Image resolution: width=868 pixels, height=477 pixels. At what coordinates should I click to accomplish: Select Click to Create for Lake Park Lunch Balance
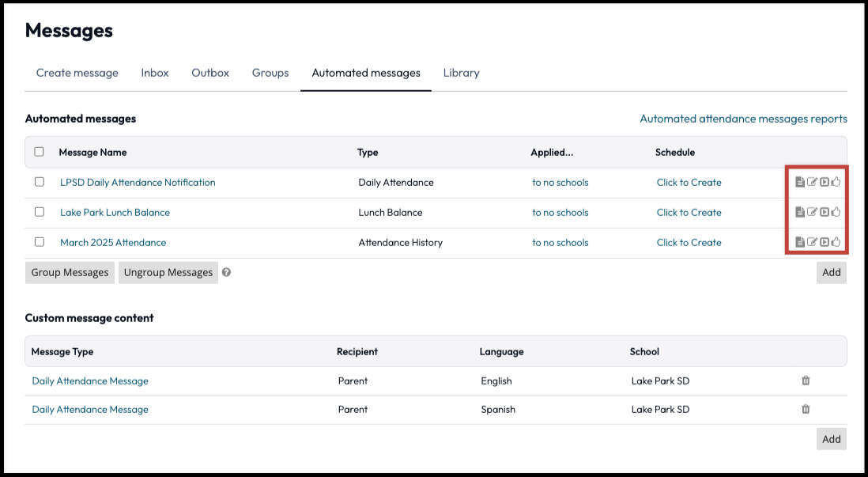tap(689, 212)
